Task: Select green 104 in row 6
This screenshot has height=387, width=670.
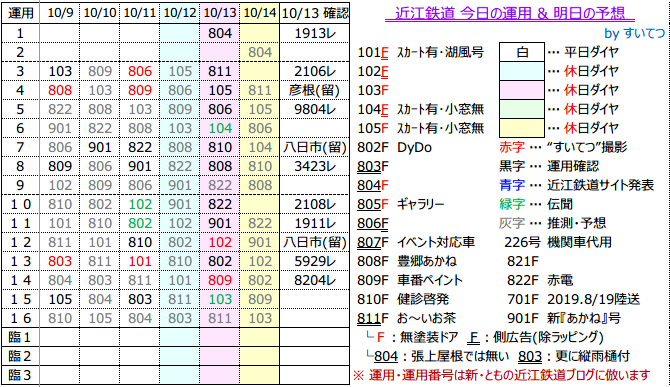Action: [220, 128]
